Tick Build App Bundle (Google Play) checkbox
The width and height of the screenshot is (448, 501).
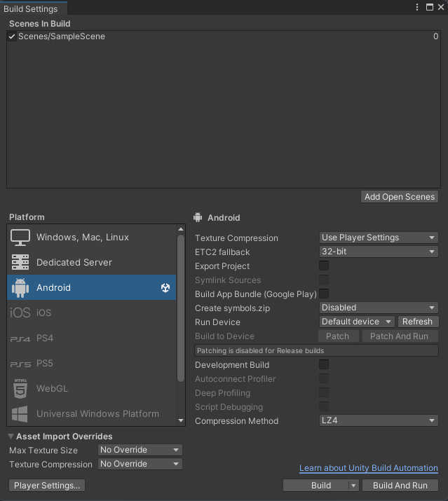click(324, 294)
